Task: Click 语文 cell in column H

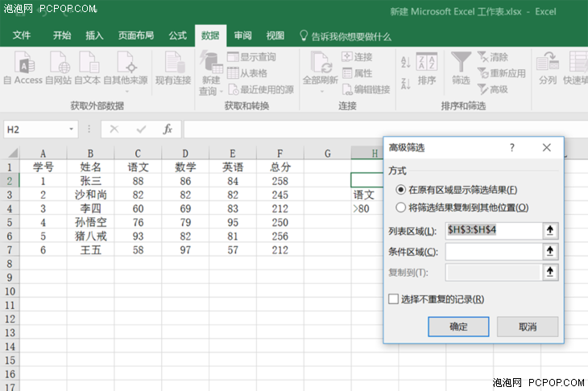Action: pyautogui.click(x=367, y=195)
